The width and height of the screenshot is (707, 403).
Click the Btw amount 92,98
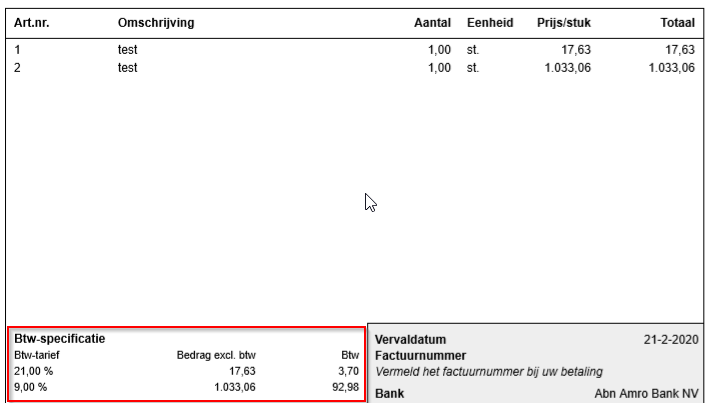point(345,387)
